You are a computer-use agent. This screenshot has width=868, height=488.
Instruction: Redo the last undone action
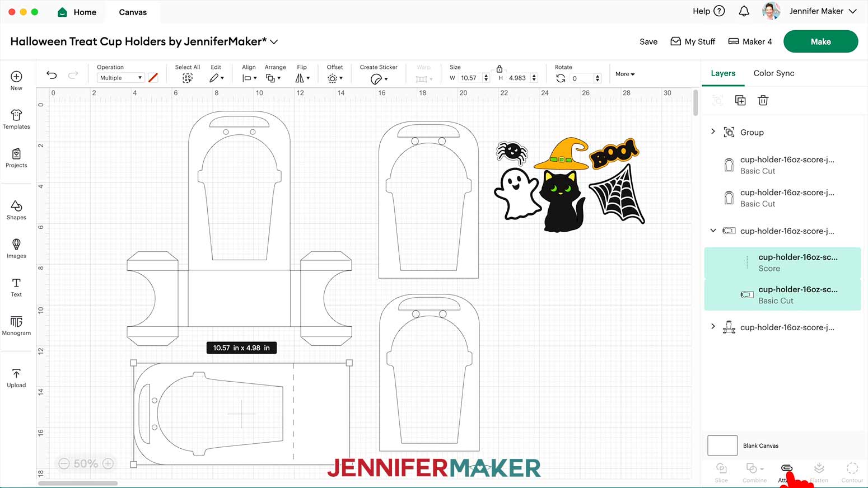(73, 75)
